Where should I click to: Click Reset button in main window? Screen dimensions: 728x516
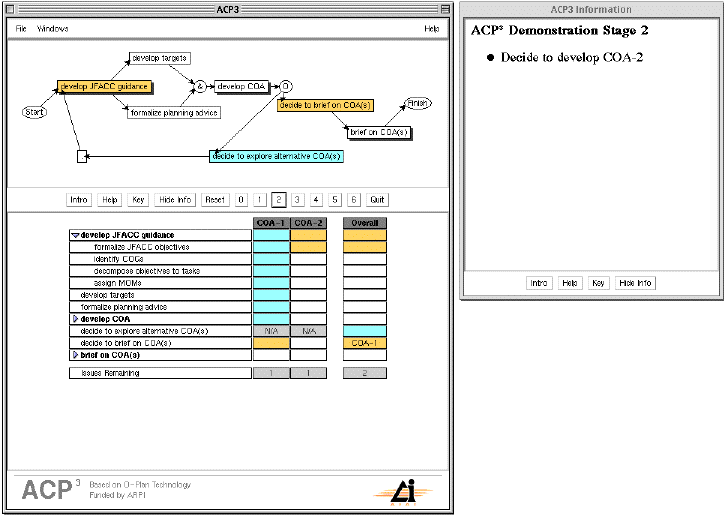[214, 200]
